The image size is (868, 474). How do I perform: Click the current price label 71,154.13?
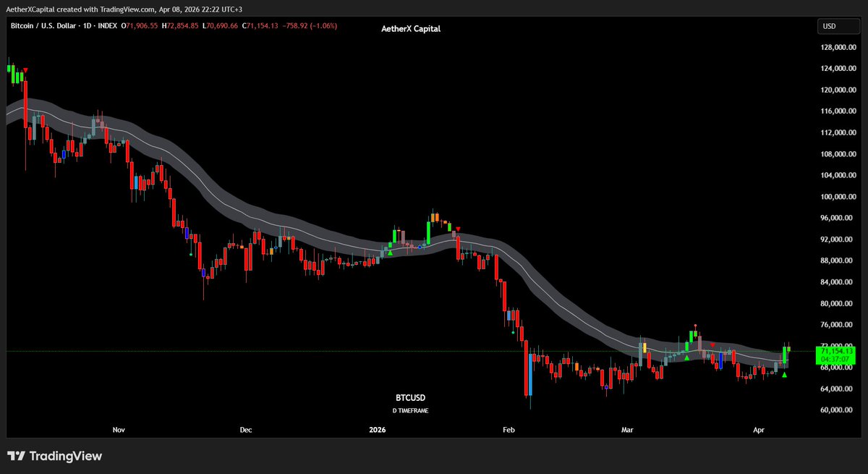pyautogui.click(x=838, y=351)
